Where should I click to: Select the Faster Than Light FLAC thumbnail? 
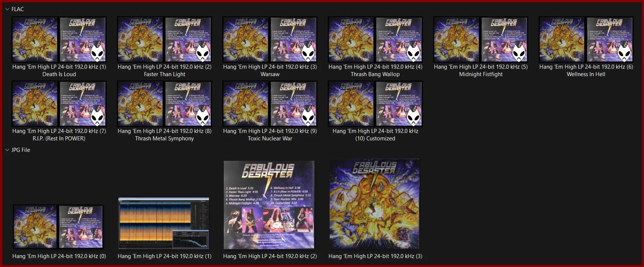(164, 39)
